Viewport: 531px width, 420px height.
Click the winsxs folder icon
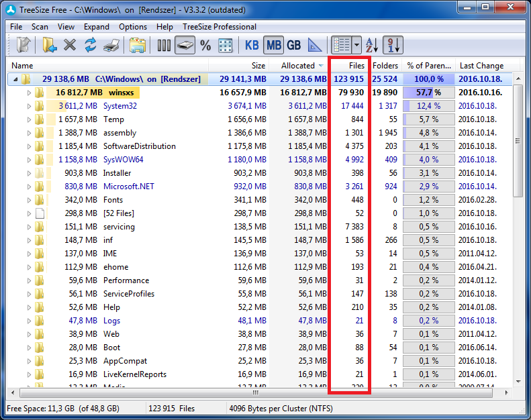[x=40, y=93]
